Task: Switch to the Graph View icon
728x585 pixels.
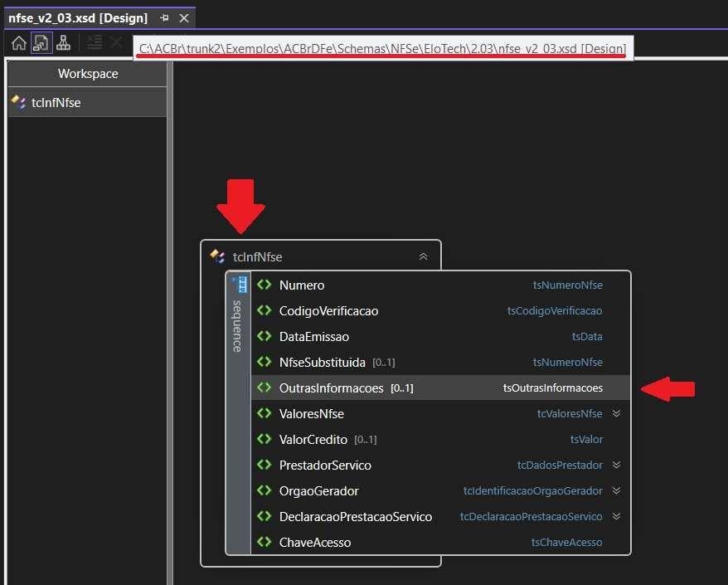Action: tap(63, 43)
